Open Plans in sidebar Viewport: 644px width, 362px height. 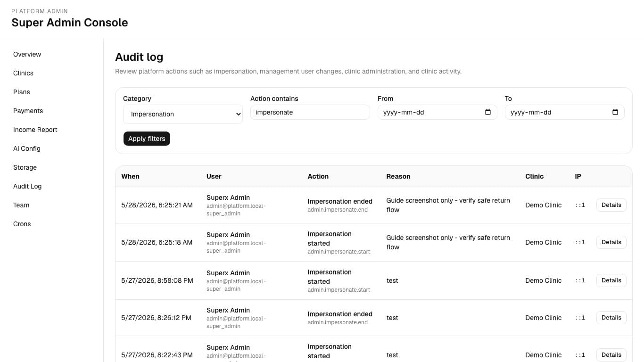pos(22,92)
